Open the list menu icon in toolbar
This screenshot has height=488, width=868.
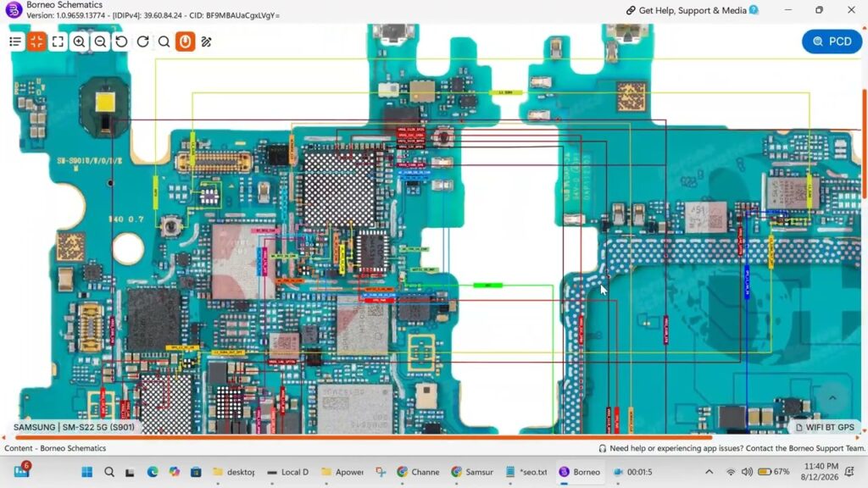tap(15, 42)
